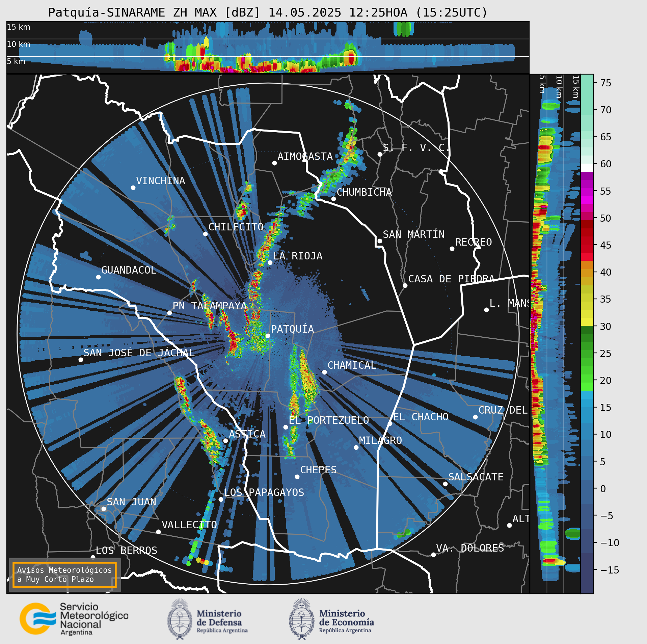Click the white dot marker at Patquía
This screenshot has width=647, height=644.
[x=268, y=336]
